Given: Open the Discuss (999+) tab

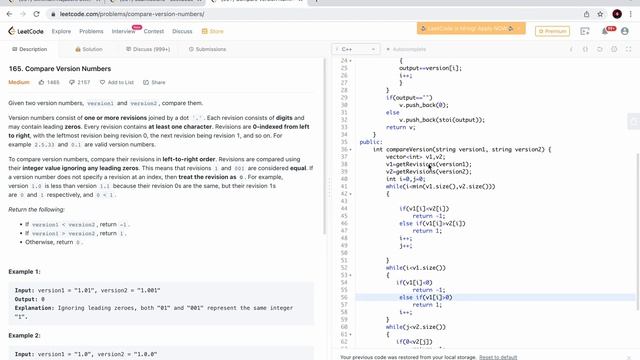Looking at the screenshot, I should [148, 49].
